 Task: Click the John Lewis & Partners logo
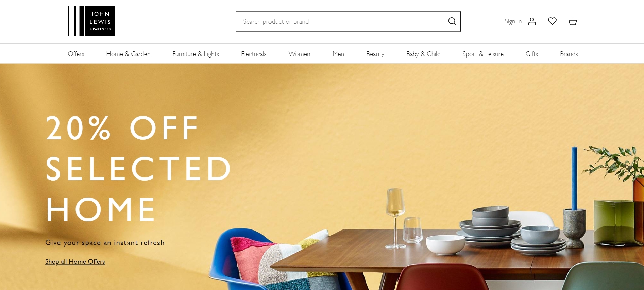pos(91,21)
